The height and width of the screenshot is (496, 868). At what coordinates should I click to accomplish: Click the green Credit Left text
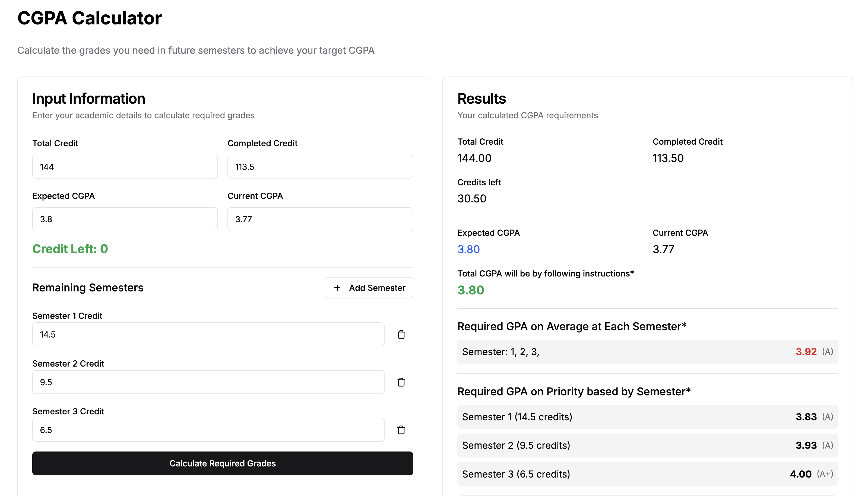[x=70, y=249]
